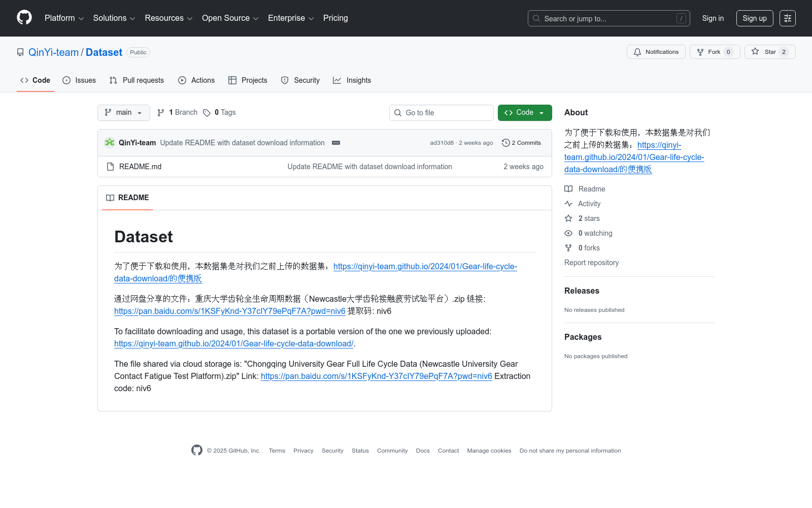Open footer Status link
This screenshot has height=508, width=812.
point(360,451)
